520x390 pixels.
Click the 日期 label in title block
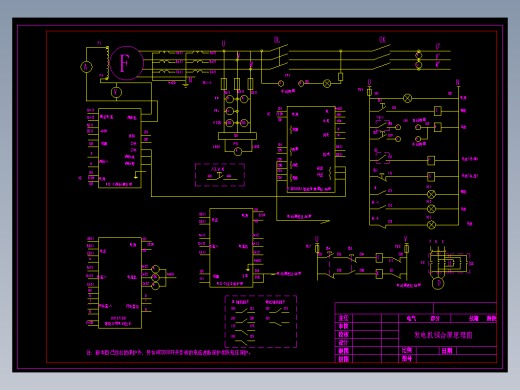point(447,351)
